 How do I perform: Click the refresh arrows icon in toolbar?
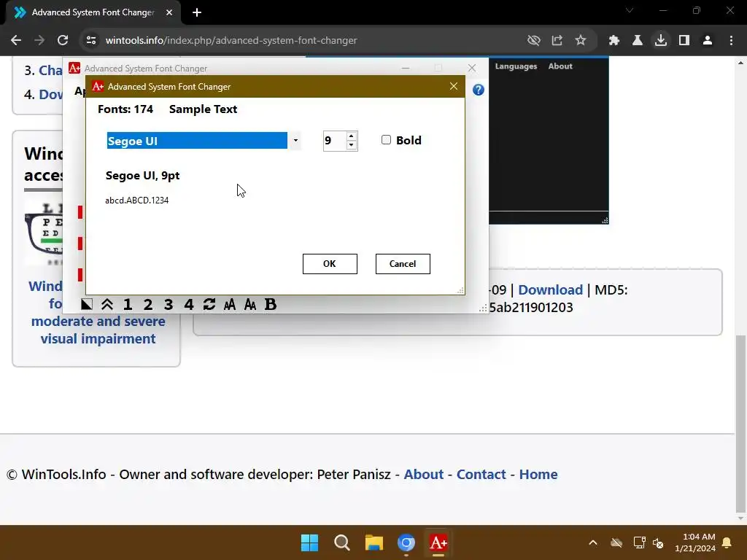209,304
